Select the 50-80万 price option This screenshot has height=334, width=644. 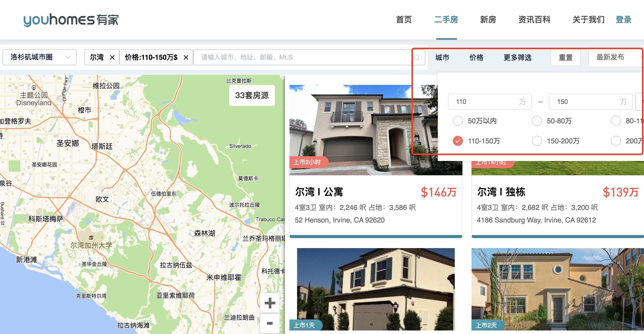[537, 121]
